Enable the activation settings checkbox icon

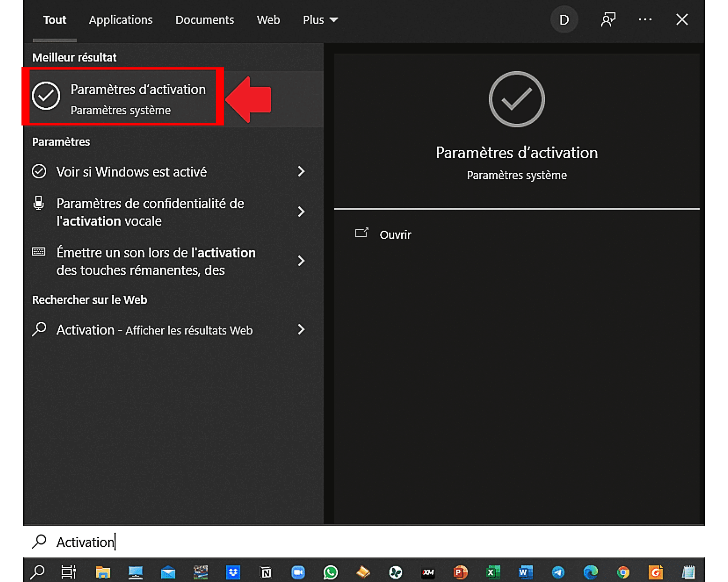pyautogui.click(x=46, y=97)
